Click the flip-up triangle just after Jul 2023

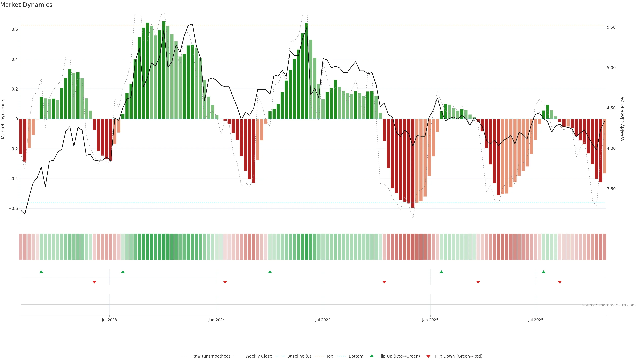click(123, 272)
